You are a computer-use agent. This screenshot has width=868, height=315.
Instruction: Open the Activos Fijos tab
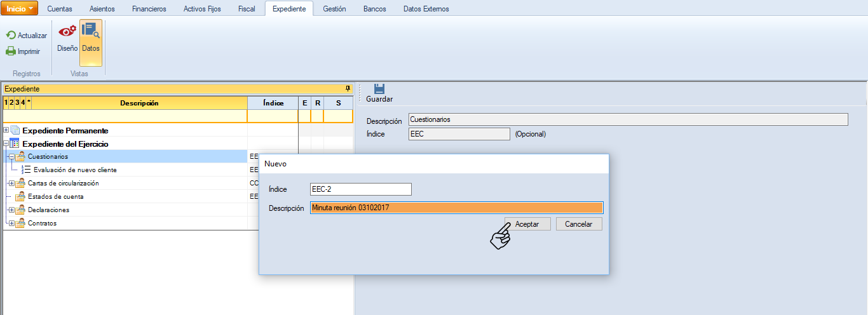(201, 9)
